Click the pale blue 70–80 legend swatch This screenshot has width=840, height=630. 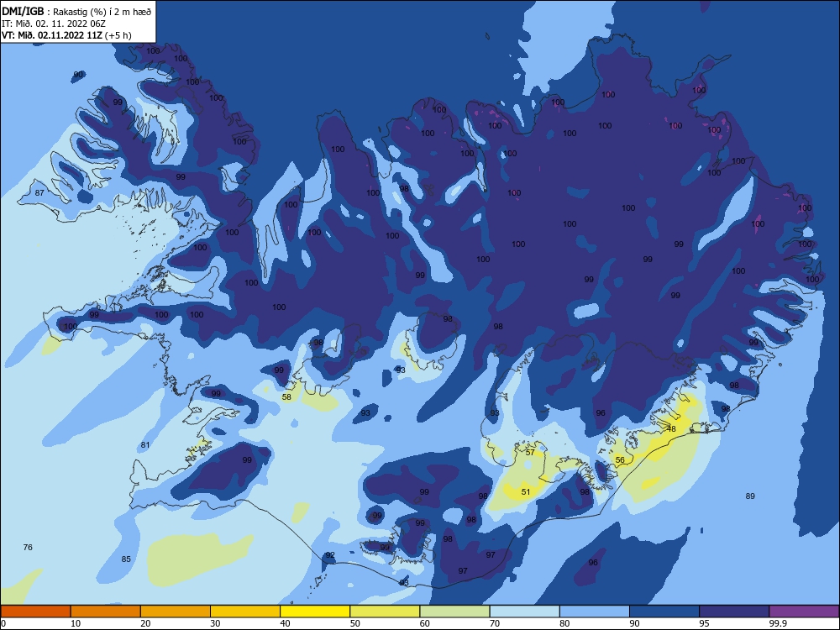[524, 612]
